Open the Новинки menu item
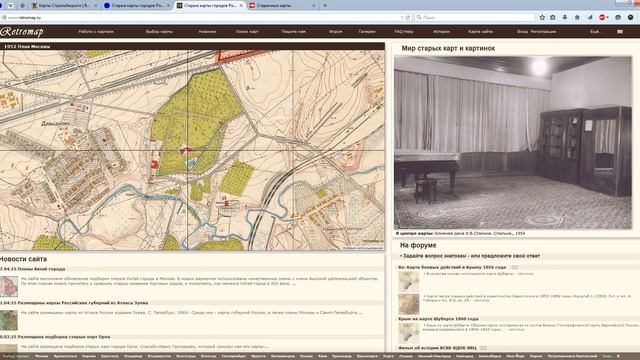 coord(207,31)
